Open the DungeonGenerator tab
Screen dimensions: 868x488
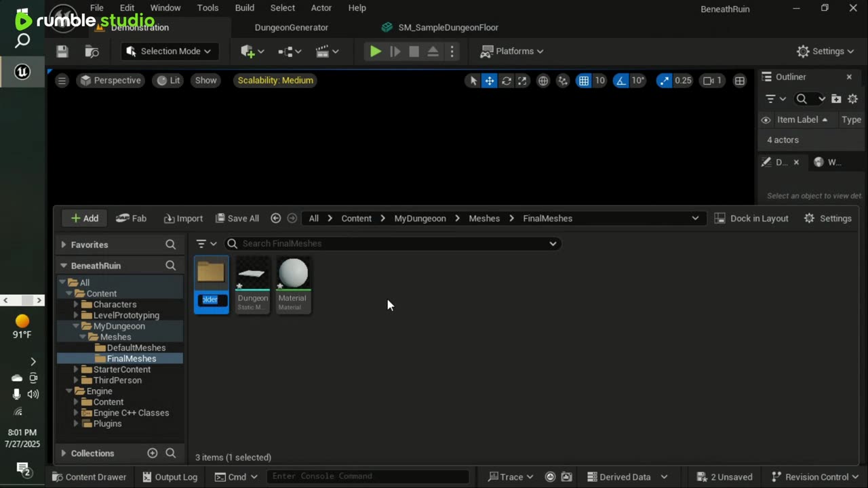pyautogui.click(x=292, y=28)
